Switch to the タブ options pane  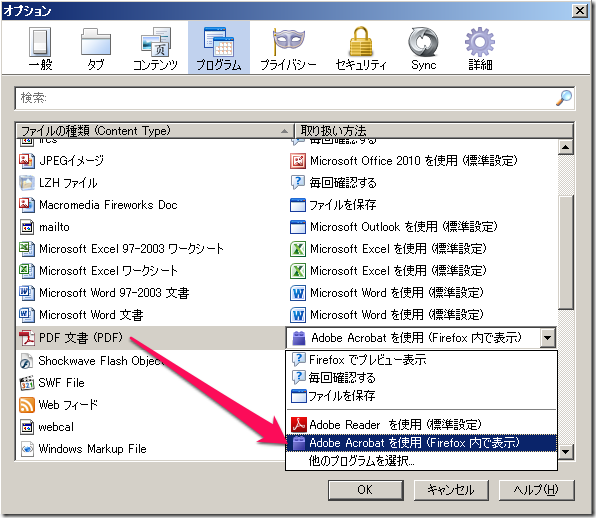coord(96,49)
